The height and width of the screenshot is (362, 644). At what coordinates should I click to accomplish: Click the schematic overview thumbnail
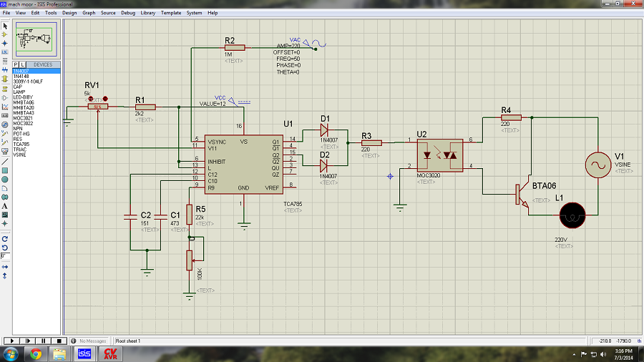(36, 38)
